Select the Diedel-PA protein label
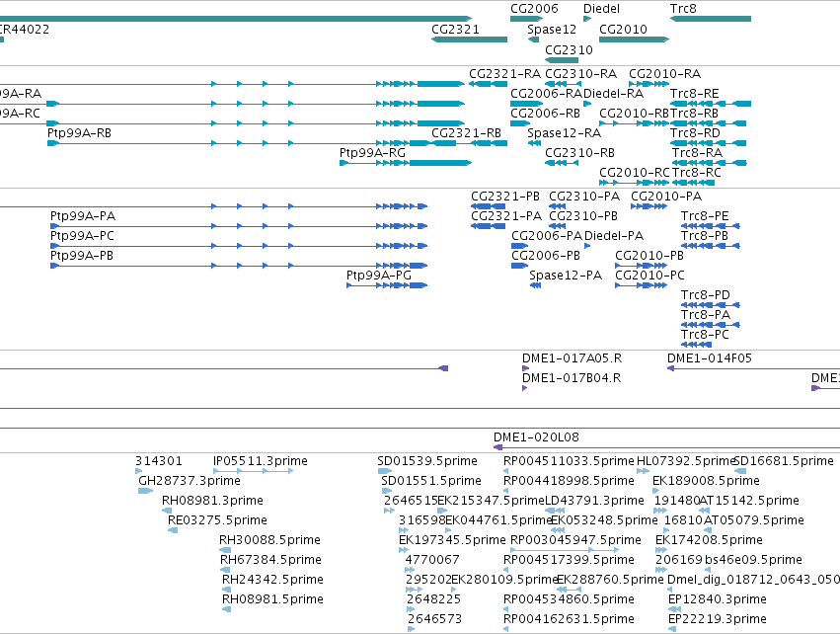Image resolution: width=840 pixels, height=634 pixels. point(614,236)
